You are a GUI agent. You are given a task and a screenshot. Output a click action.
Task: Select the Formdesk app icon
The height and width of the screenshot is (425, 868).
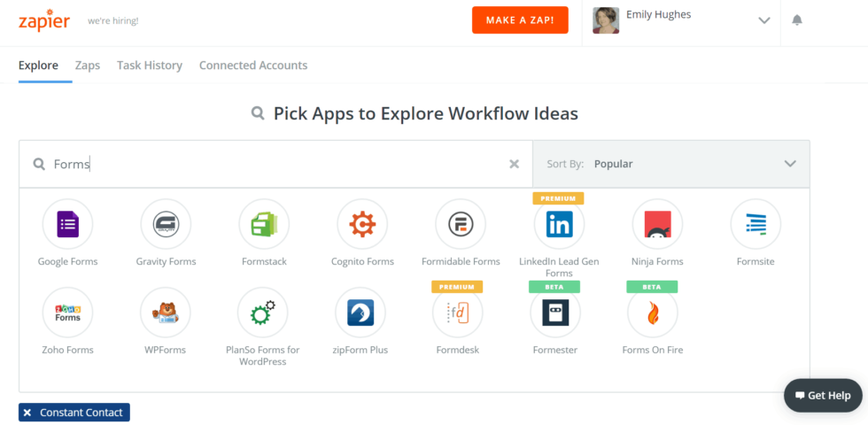coord(458,313)
